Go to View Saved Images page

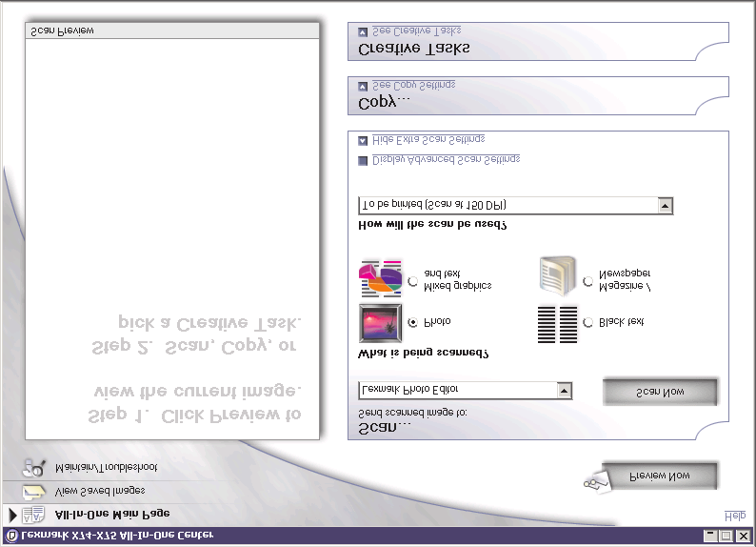coord(100,491)
